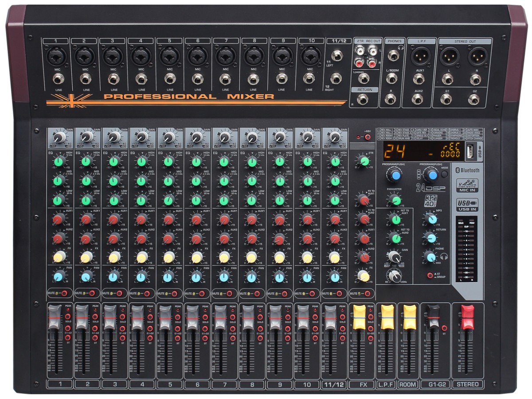The height and width of the screenshot is (399, 532).
Task: Click the yellow FX fader cap
Action: [358, 317]
